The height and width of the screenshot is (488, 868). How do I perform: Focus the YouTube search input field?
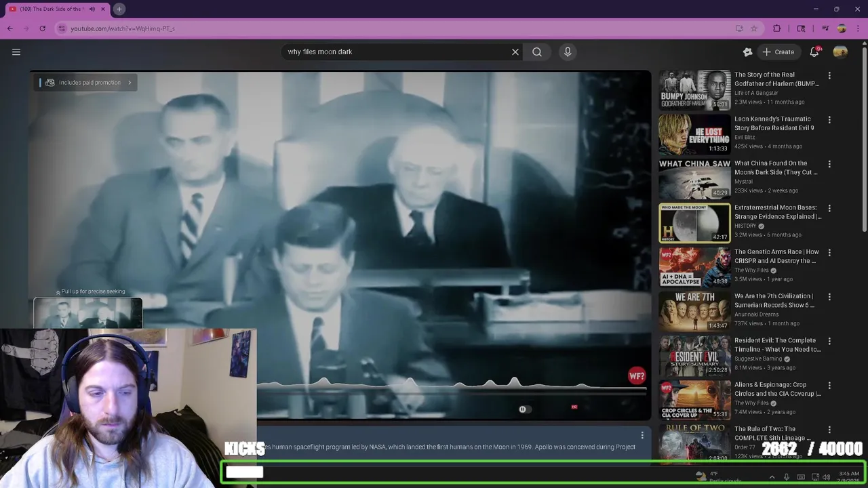click(397, 52)
